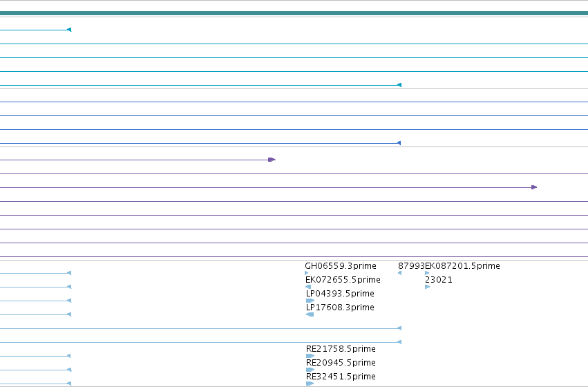Click the dark blue arrowhead ending the blue transcript line
588x387 pixels.
tap(399, 143)
